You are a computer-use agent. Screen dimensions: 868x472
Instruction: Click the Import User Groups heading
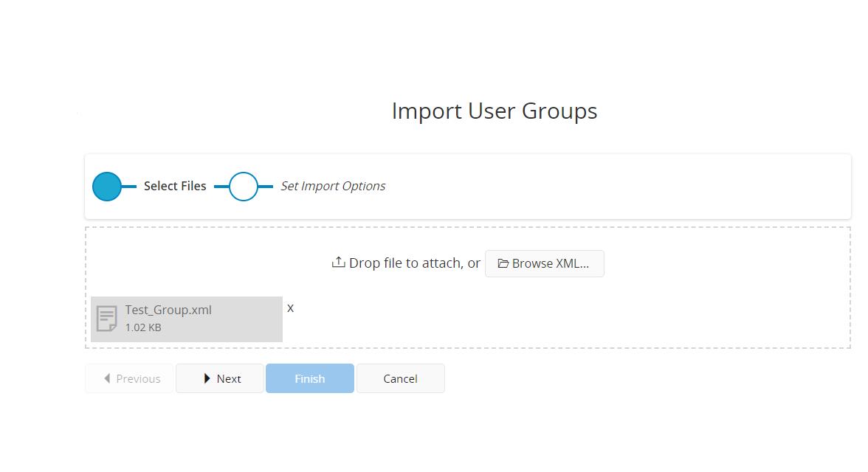coord(494,111)
